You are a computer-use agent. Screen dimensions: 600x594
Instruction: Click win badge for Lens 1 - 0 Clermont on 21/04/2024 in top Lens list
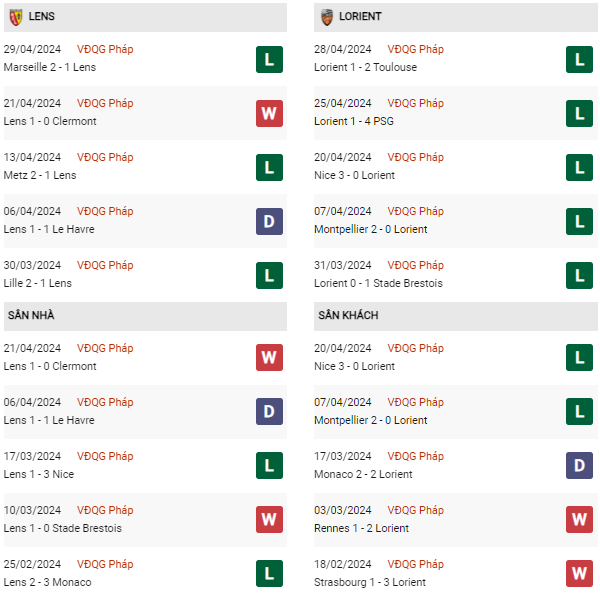269,113
